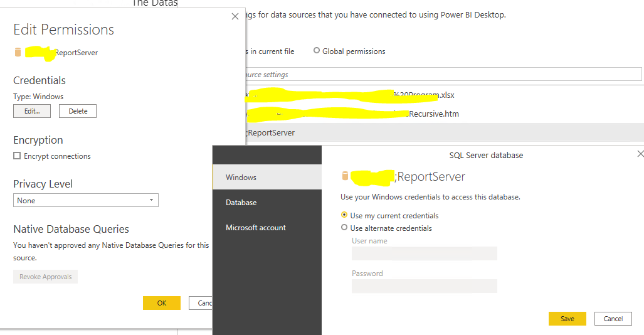
Task: Click the search data source settings field
Action: [x=443, y=75]
